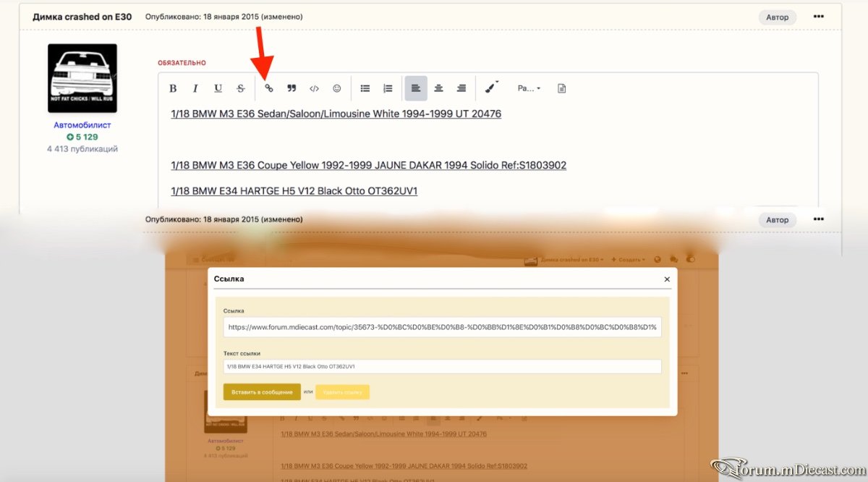Click the page icon after the format dropdown
This screenshot has height=482, width=868.
coord(561,88)
